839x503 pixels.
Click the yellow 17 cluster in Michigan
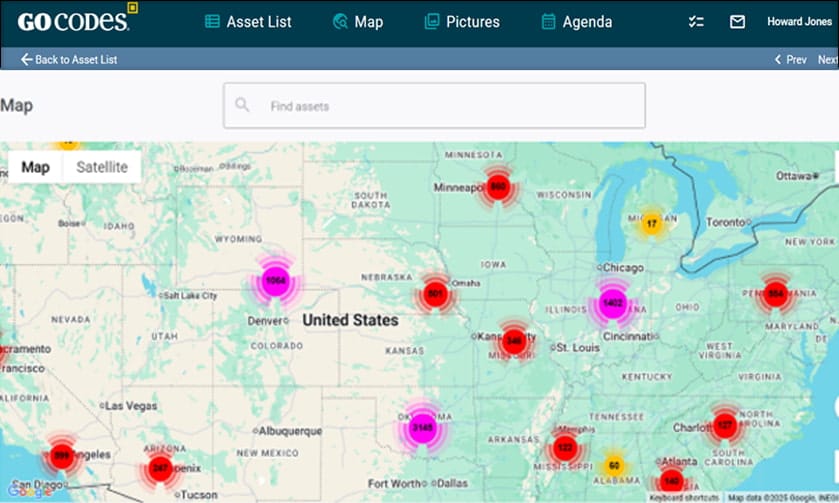click(x=651, y=223)
